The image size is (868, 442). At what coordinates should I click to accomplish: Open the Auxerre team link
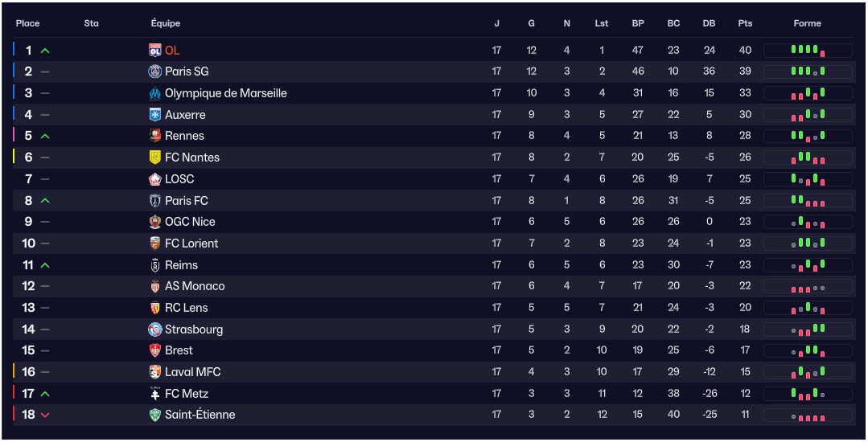coord(185,115)
